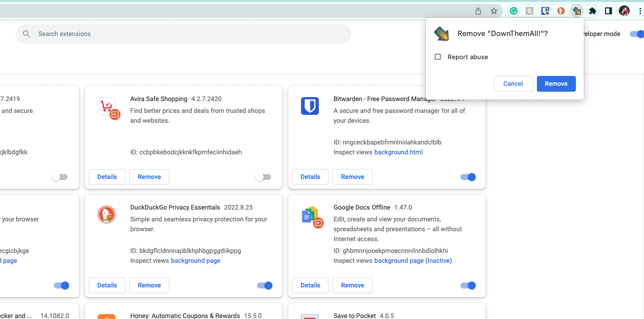644x319 pixels.
Task: Click the 'Google Docs Offline' title
Action: [362, 208]
